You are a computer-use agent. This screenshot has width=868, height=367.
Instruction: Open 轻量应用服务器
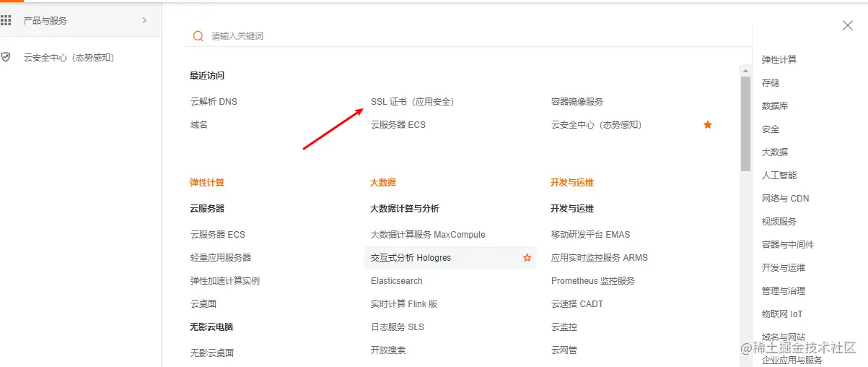coord(221,258)
